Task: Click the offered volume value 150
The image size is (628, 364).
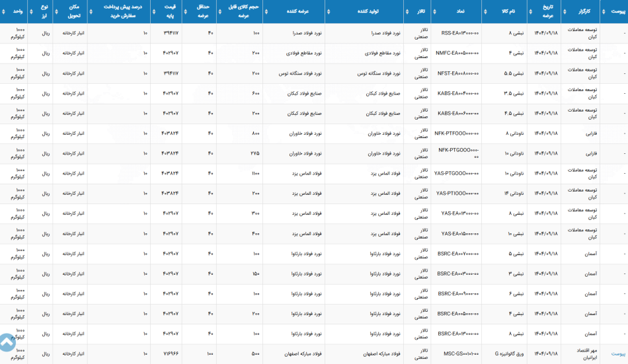Action: tap(256, 274)
